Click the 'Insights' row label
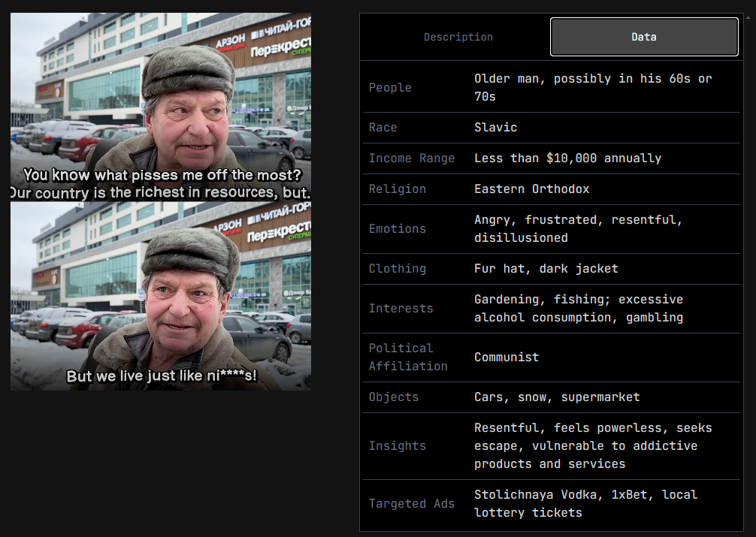This screenshot has width=756, height=537. (398, 446)
